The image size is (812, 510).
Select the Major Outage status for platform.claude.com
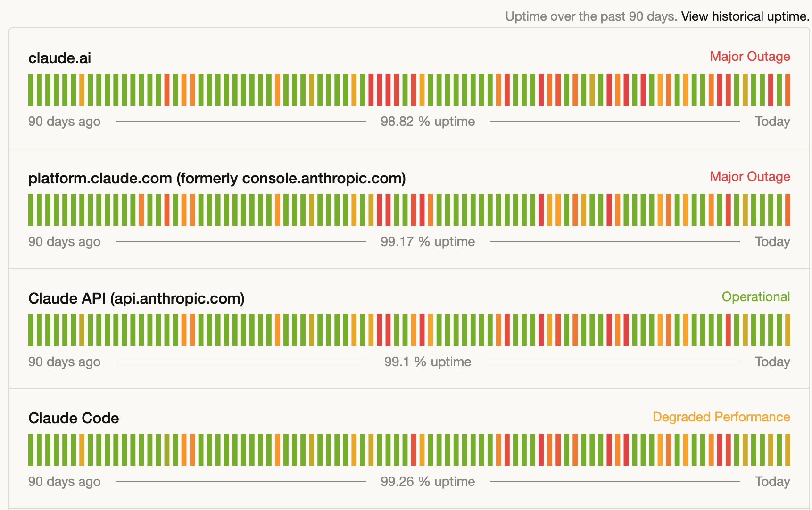[750, 177]
